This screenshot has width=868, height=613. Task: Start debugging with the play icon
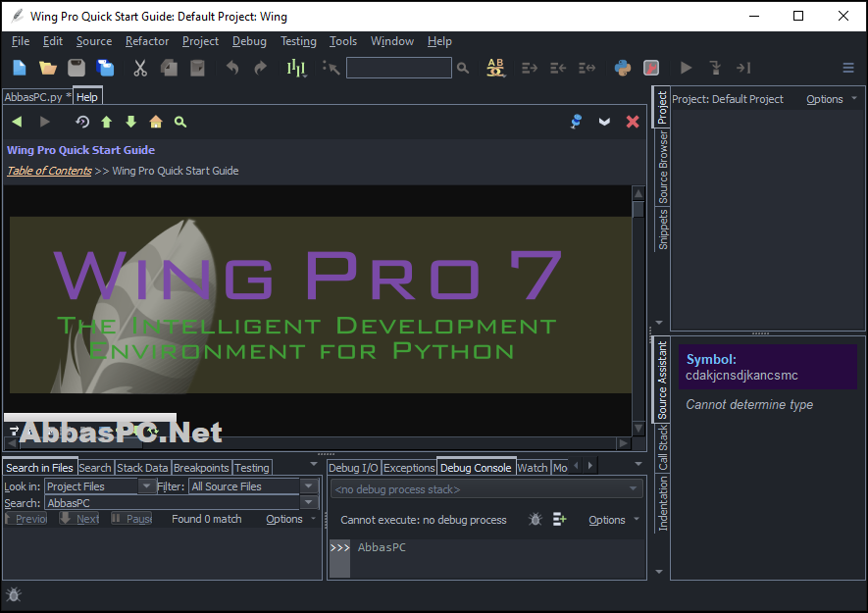pos(686,68)
